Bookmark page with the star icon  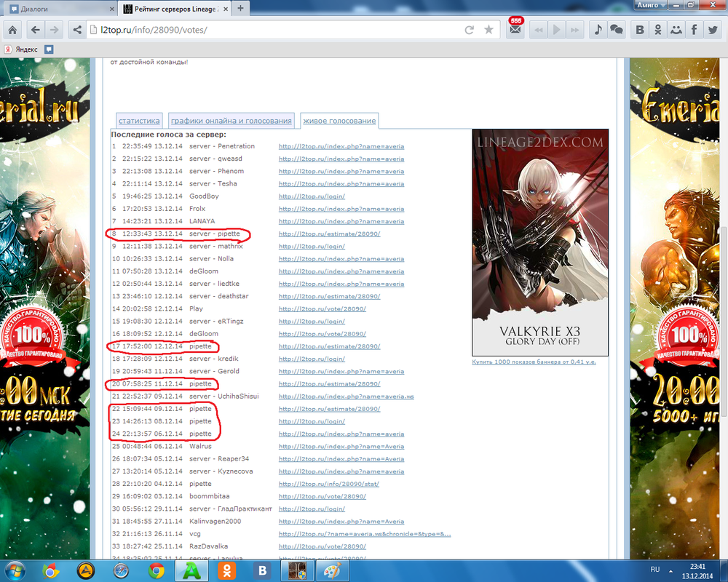coord(488,30)
